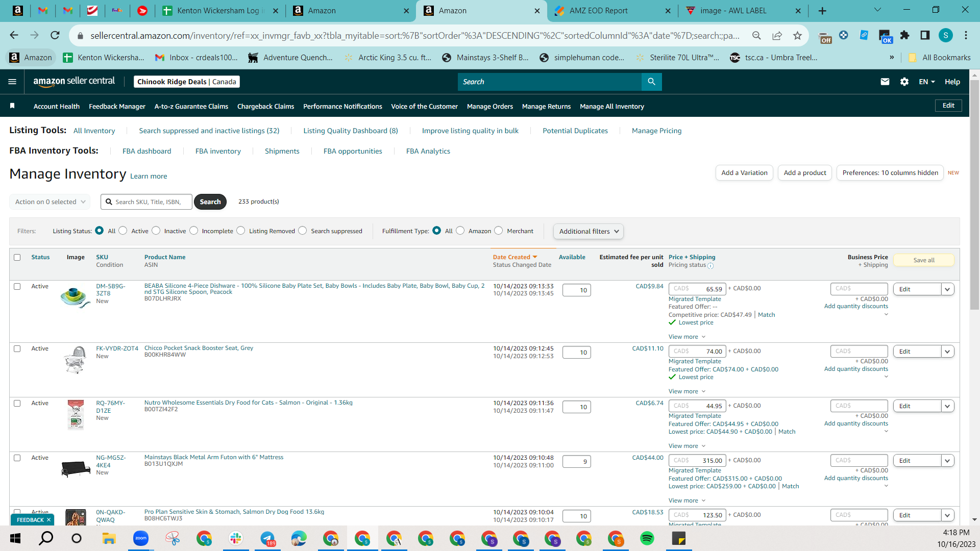Image resolution: width=980 pixels, height=551 pixels.
Task: Close the FEEDBACK widget
Action: 48,520
